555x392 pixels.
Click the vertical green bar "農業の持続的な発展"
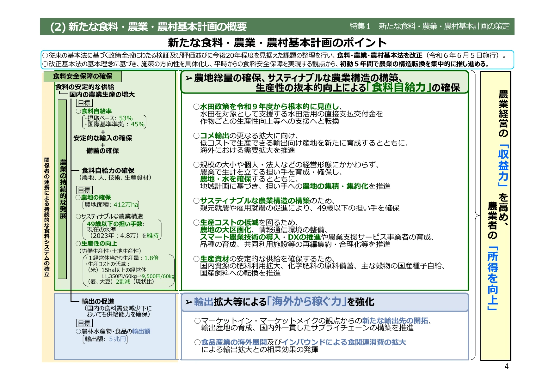click(63, 189)
